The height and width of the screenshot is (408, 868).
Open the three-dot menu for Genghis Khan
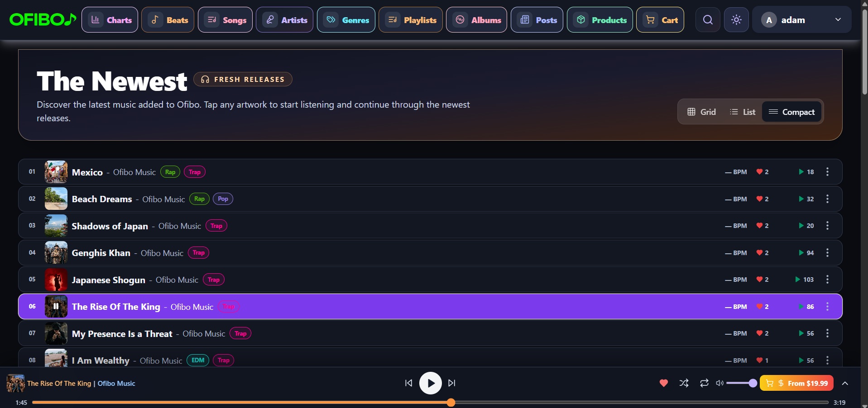tap(827, 253)
